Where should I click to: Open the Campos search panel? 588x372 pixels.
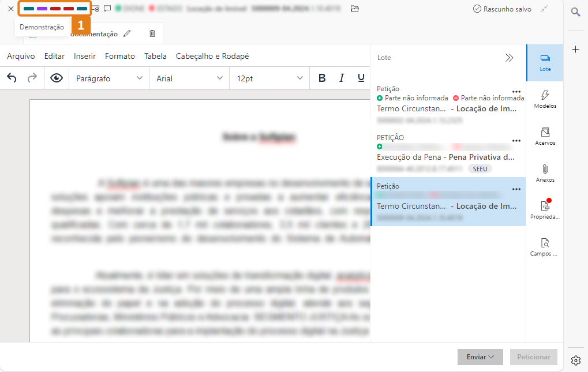[x=545, y=247]
